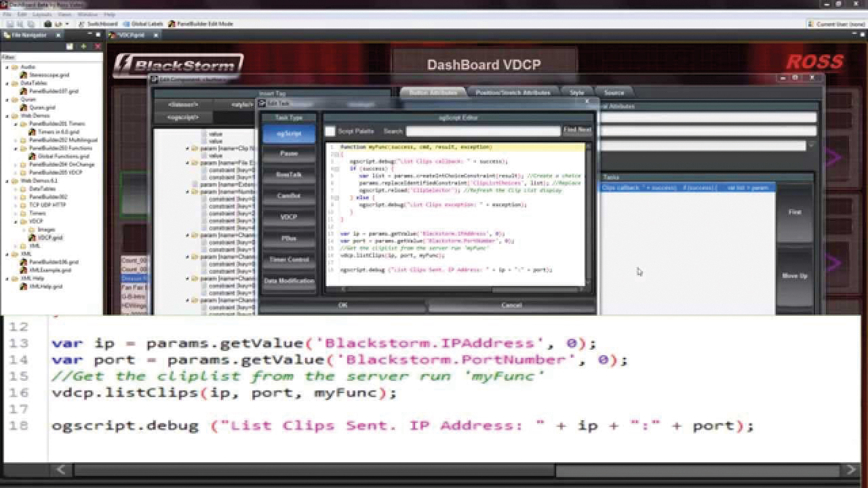Select PanelBuilder107.grid file
This screenshot has height=488, width=868.
(x=49, y=91)
